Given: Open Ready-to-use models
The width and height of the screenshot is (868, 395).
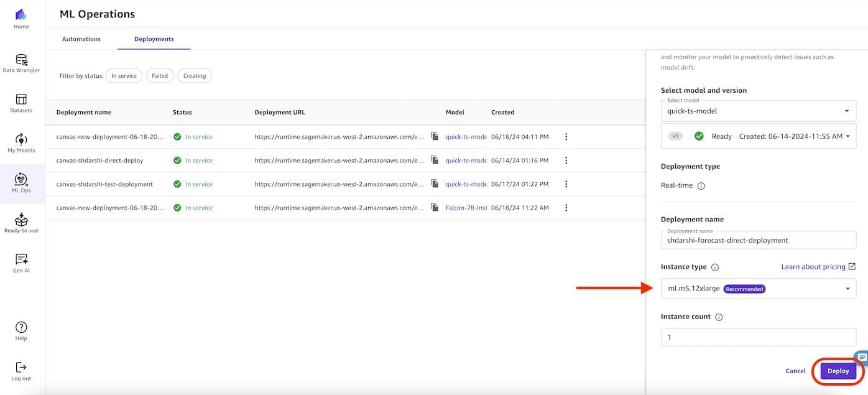Looking at the screenshot, I should [21, 221].
